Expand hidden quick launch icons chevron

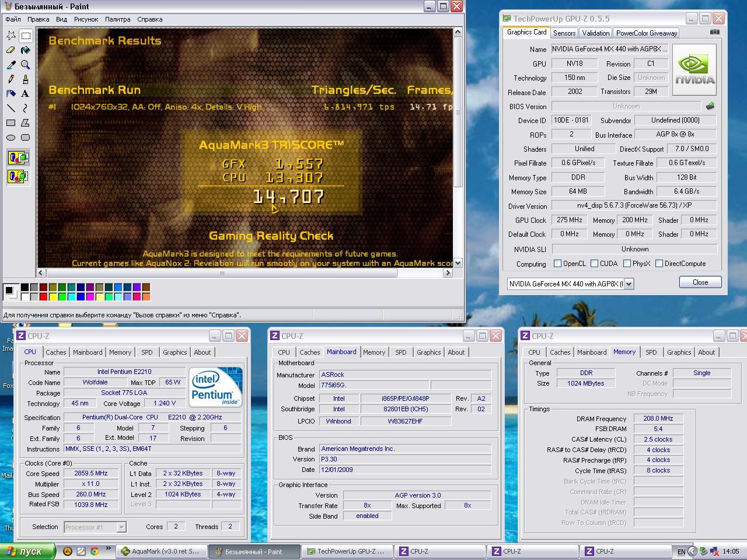pos(108,549)
